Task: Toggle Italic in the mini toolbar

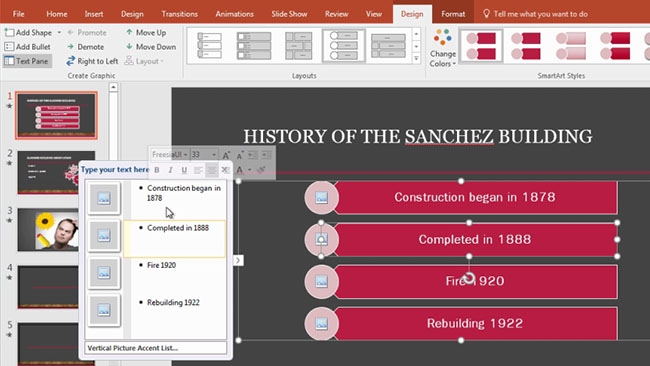Action: 170,170
